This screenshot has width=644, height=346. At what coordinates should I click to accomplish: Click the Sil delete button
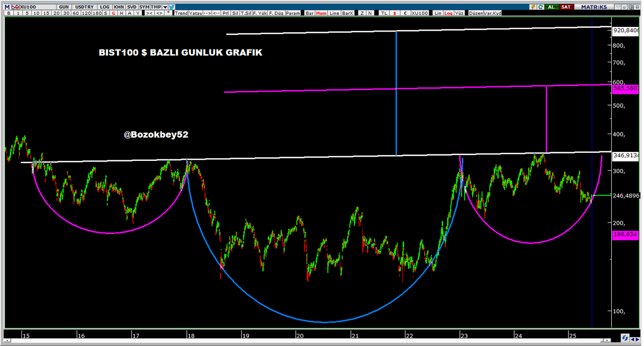tap(235, 13)
